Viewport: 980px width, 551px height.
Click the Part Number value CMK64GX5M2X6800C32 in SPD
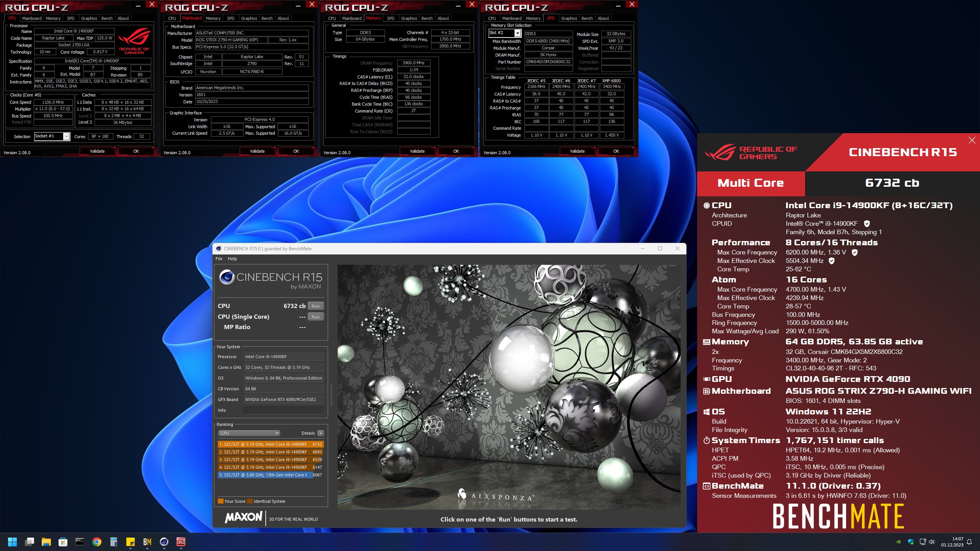tap(548, 62)
